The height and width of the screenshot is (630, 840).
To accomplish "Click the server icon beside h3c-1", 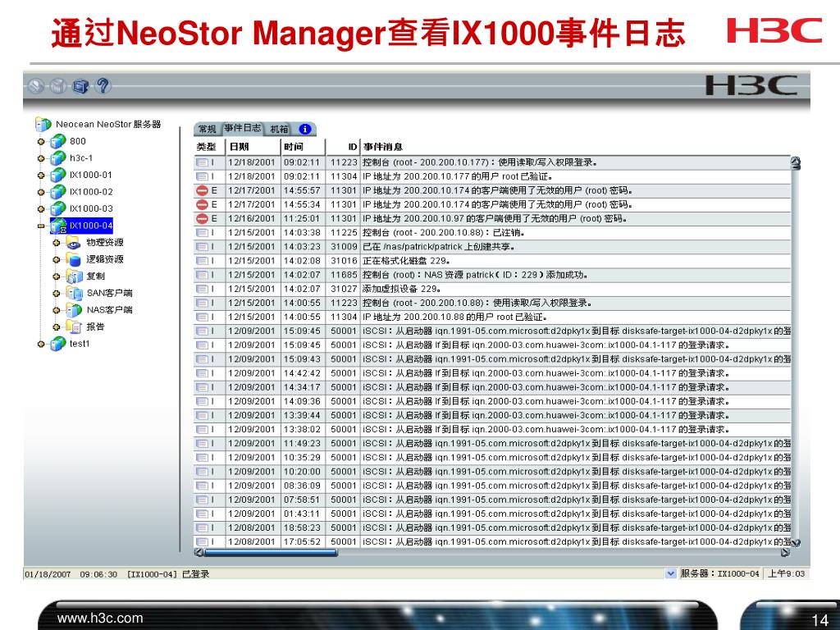I will [x=58, y=158].
